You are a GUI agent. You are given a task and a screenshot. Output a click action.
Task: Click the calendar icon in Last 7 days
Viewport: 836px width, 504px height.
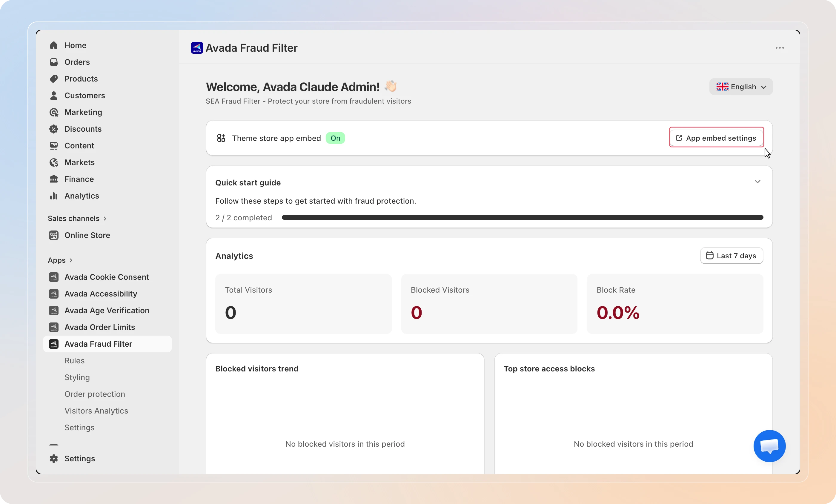pos(709,256)
